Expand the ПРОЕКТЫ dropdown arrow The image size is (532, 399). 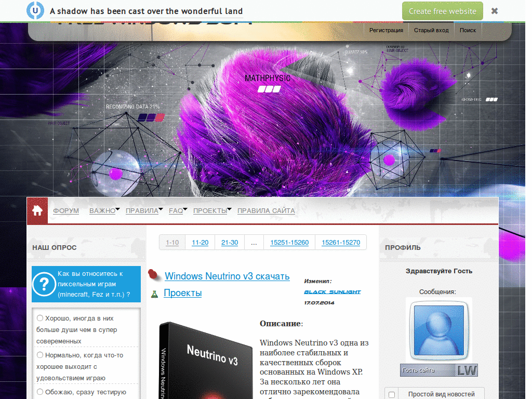click(229, 209)
